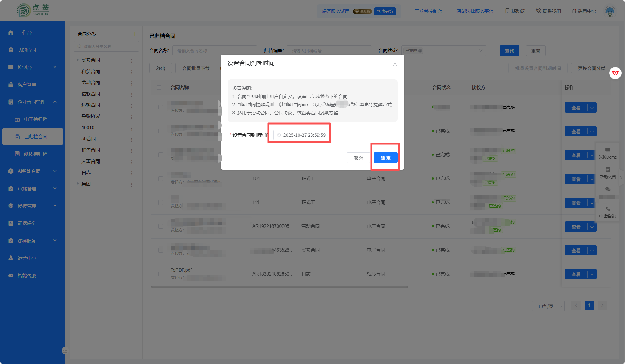Image resolution: width=625 pixels, height=364 pixels.
Task: Open three-dot menu for 租赁合同
Action: [x=132, y=72]
